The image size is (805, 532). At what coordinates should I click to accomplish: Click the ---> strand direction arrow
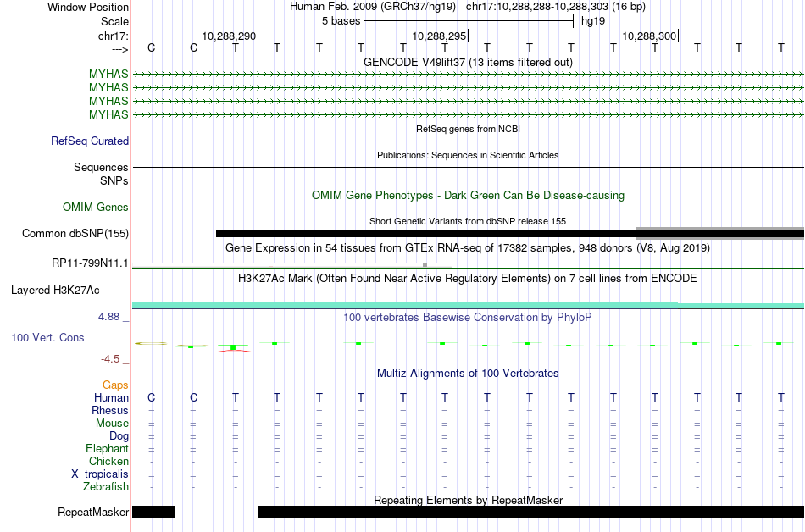tap(119, 49)
